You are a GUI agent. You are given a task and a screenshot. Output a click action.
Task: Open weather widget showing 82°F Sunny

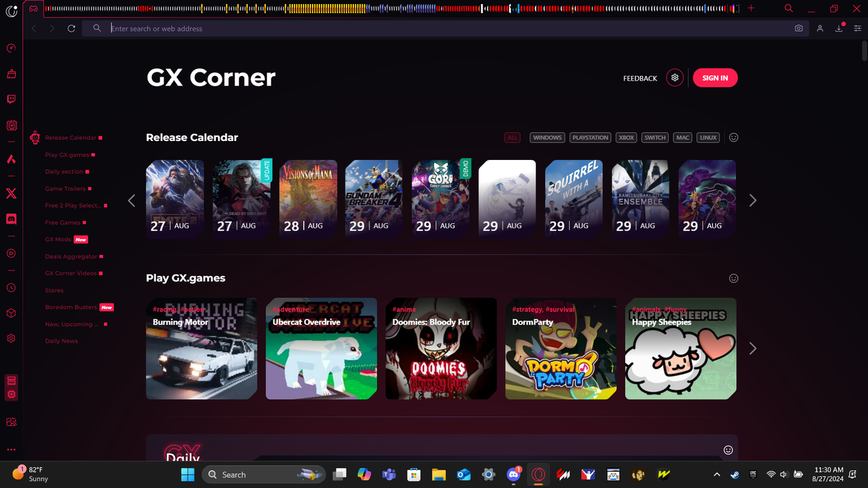(x=31, y=474)
